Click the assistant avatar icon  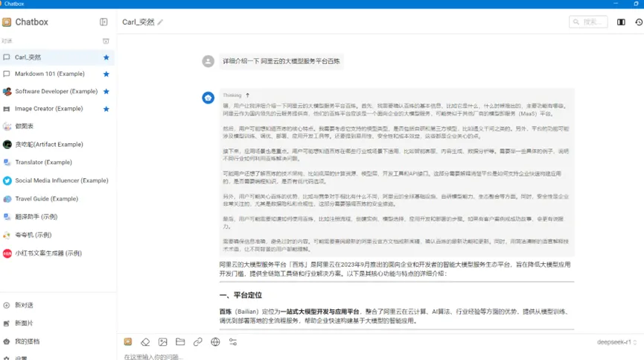coord(208,98)
